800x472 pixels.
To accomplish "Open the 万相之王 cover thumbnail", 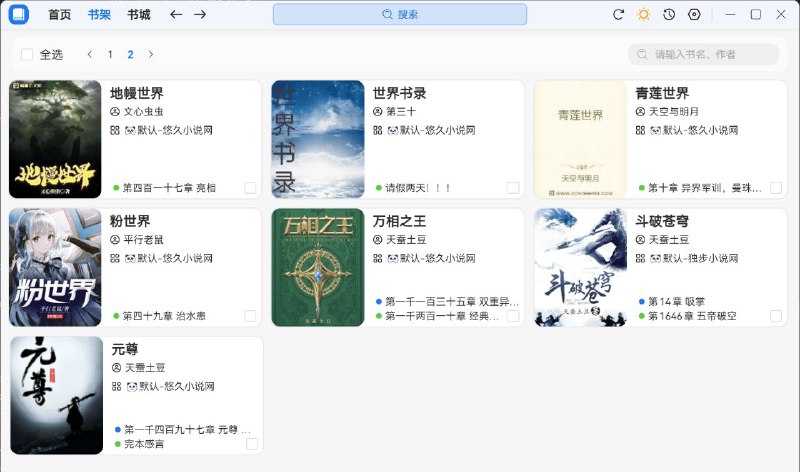I will click(318, 267).
